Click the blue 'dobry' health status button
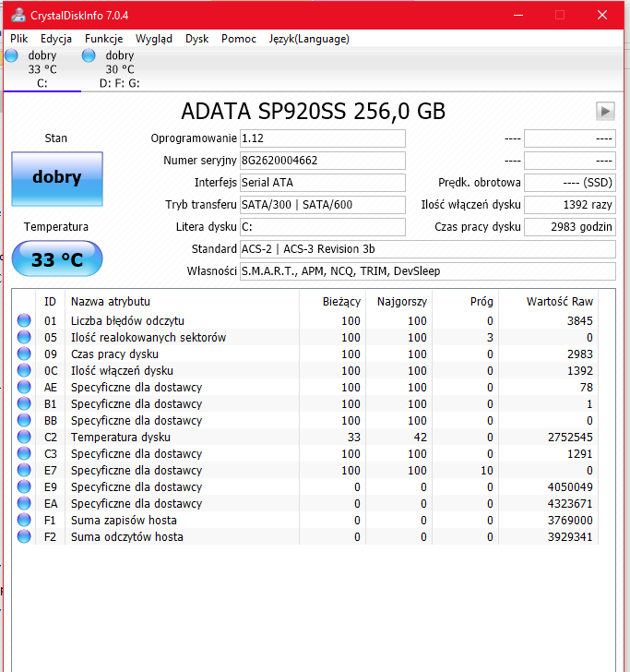 [x=57, y=179]
